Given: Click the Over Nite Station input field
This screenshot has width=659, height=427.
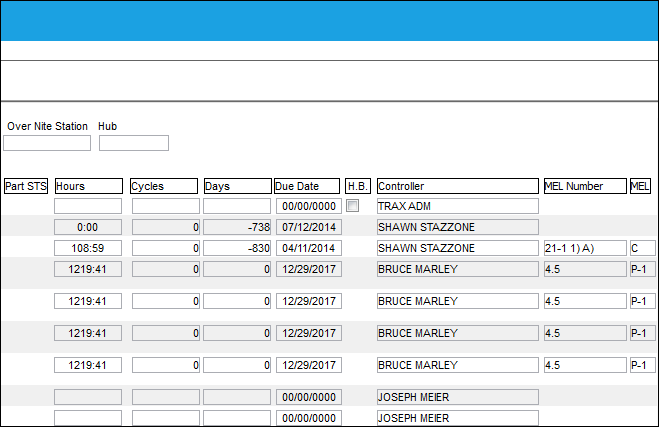Looking at the screenshot, I should coord(47,143).
